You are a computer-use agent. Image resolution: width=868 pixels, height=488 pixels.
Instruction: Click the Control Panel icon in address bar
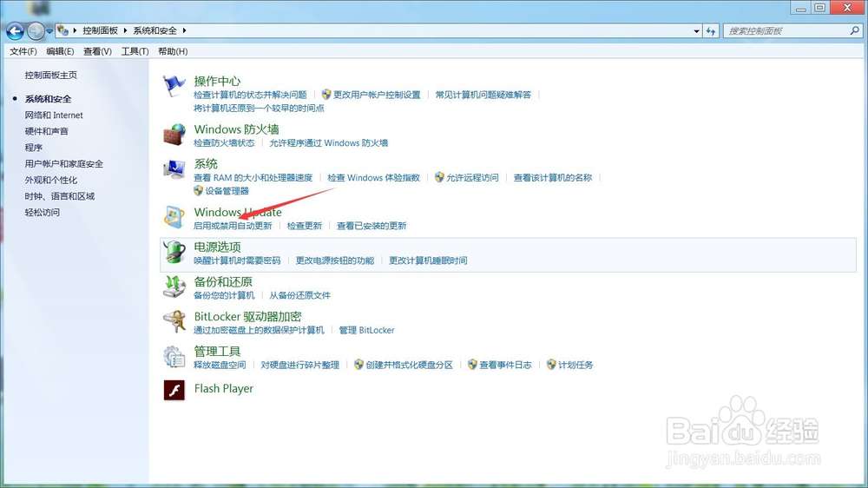[x=62, y=30]
